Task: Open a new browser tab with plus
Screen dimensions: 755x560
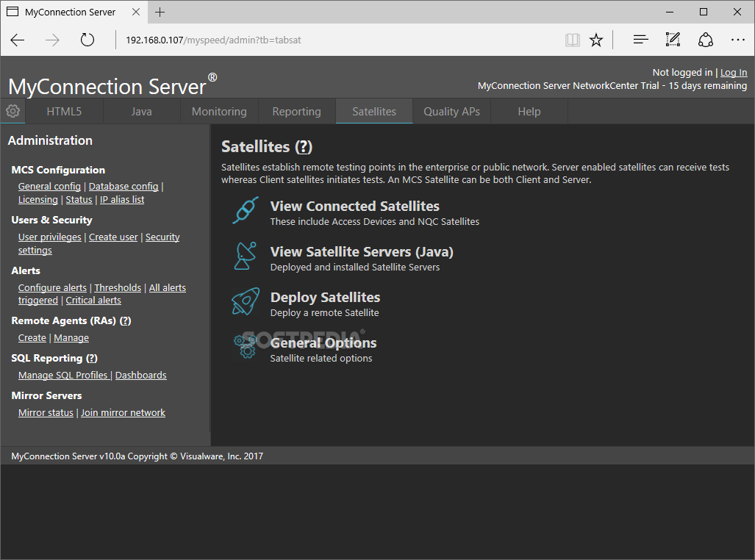Action: coord(160,12)
